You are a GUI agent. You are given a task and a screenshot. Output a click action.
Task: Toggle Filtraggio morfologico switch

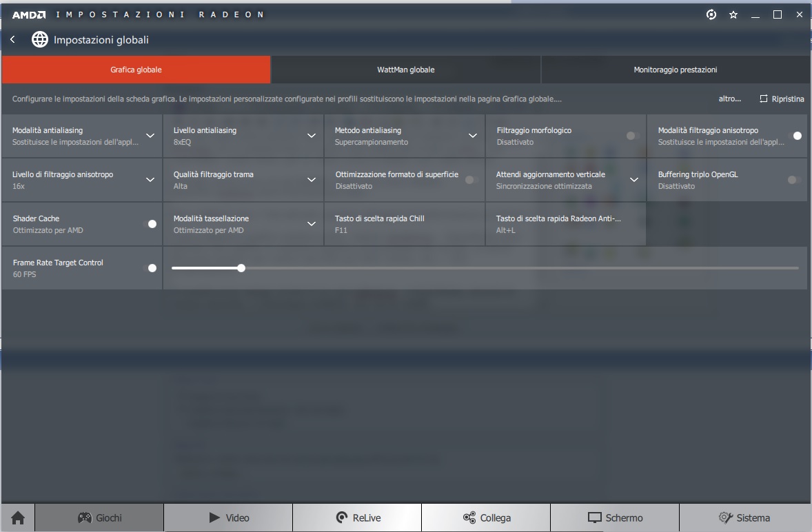click(633, 136)
